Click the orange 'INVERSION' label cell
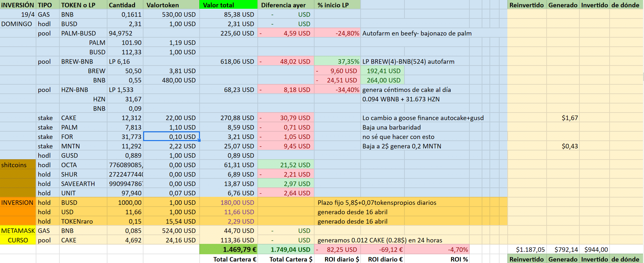 pos(18,202)
